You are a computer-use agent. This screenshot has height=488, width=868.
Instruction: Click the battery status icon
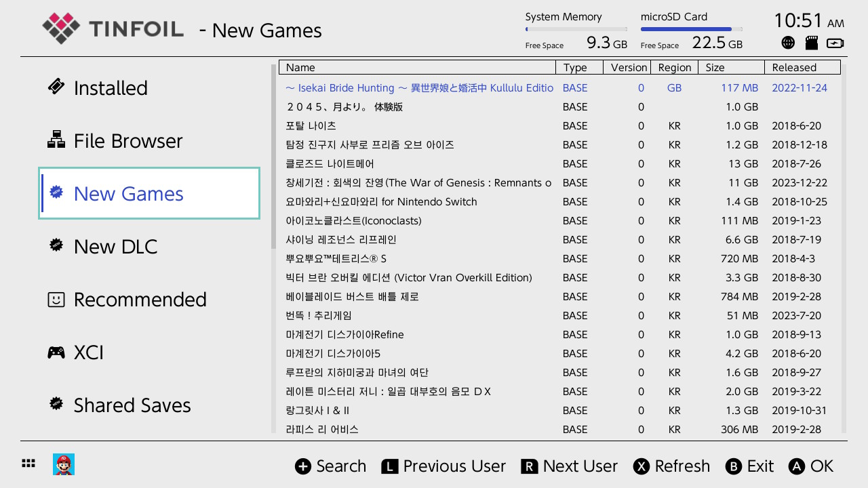tap(835, 43)
